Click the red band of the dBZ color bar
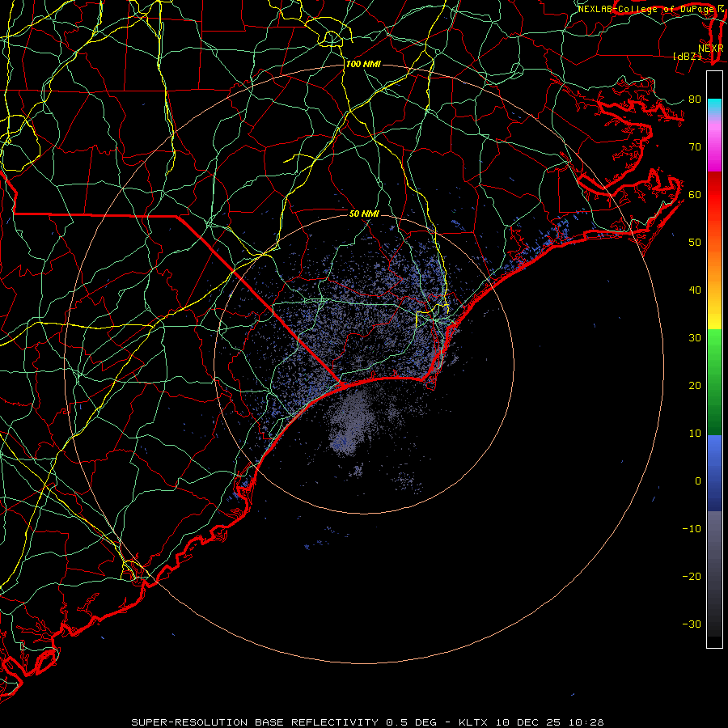Image resolution: width=728 pixels, height=728 pixels. coord(714,195)
